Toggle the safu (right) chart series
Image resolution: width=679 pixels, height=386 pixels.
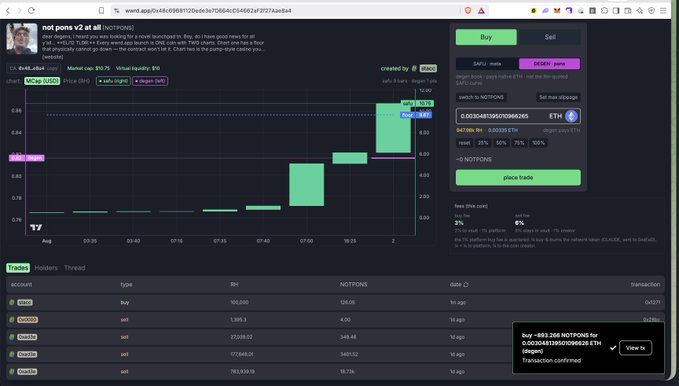click(113, 81)
